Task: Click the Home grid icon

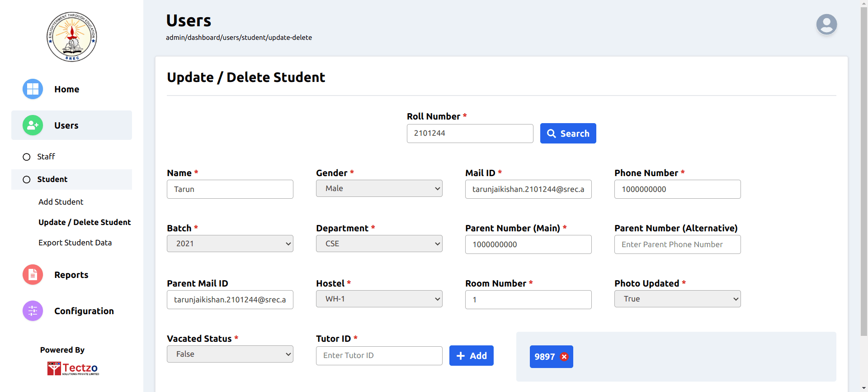Action: point(33,89)
